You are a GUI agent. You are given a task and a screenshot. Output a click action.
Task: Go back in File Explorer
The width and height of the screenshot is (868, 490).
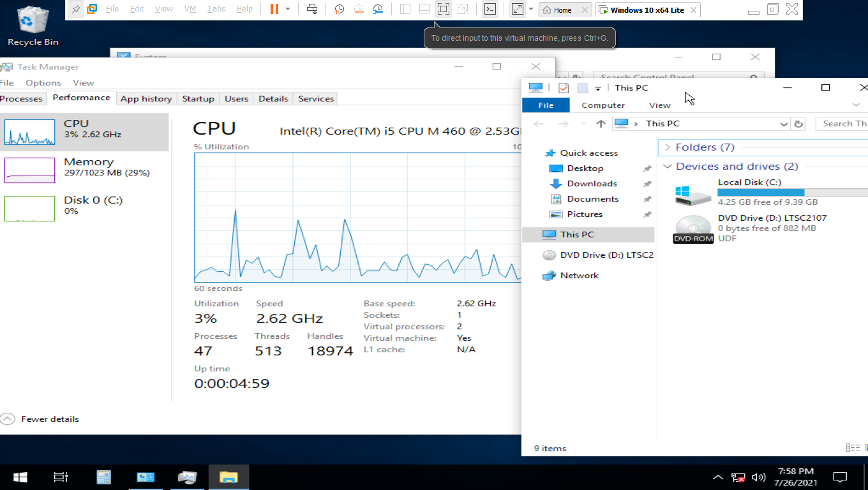tap(539, 124)
